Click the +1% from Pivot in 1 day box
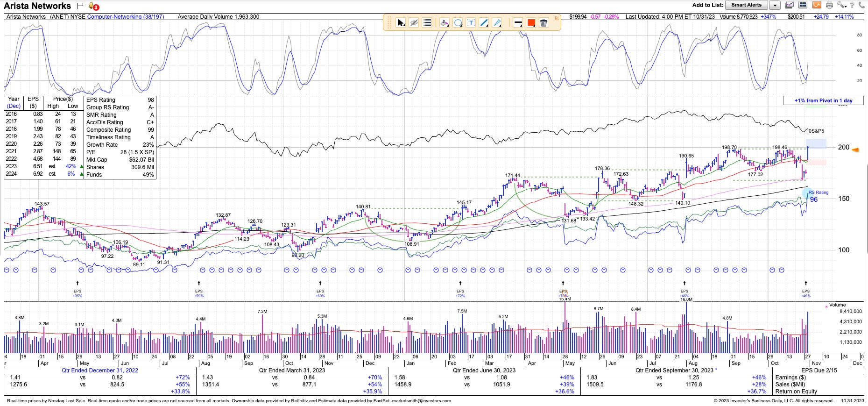This screenshot has height=406, width=868. (823, 100)
